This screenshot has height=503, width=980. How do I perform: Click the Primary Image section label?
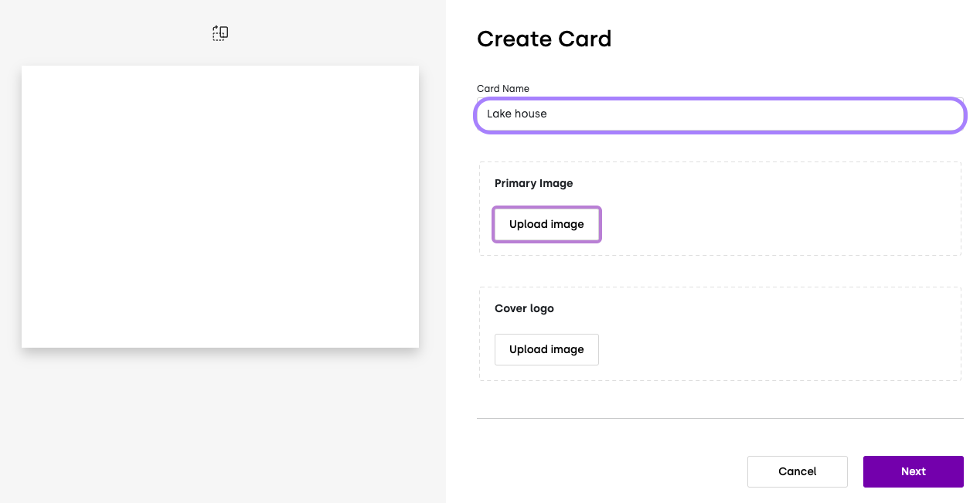tap(533, 183)
